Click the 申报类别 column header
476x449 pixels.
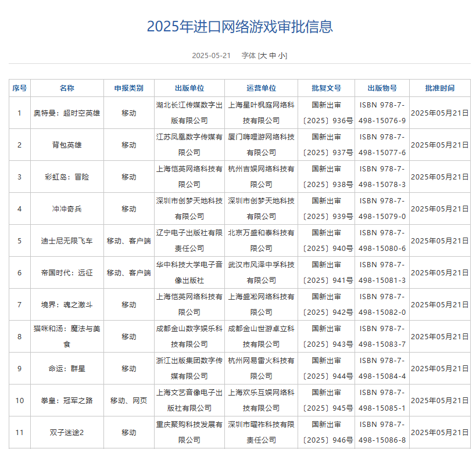(x=128, y=88)
